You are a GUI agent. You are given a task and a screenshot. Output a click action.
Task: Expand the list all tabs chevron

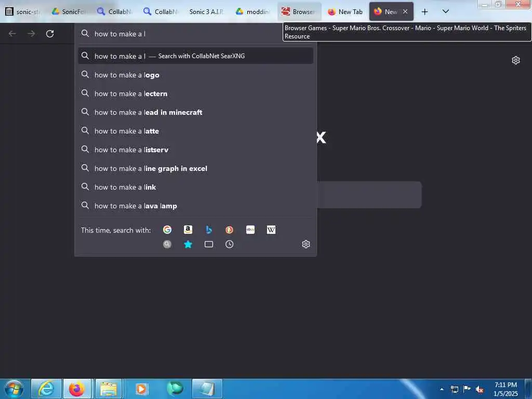tap(446, 11)
